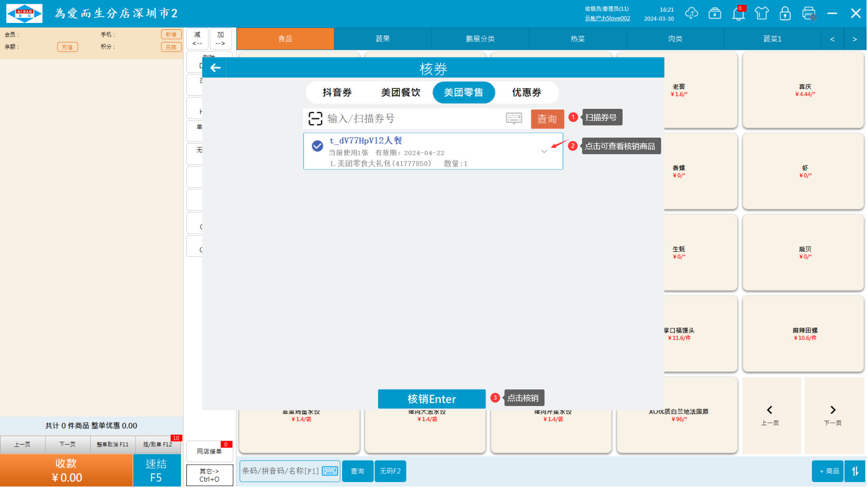The image size is (868, 488).
Task: Click the 减 quantity decrease button
Action: click(x=197, y=39)
